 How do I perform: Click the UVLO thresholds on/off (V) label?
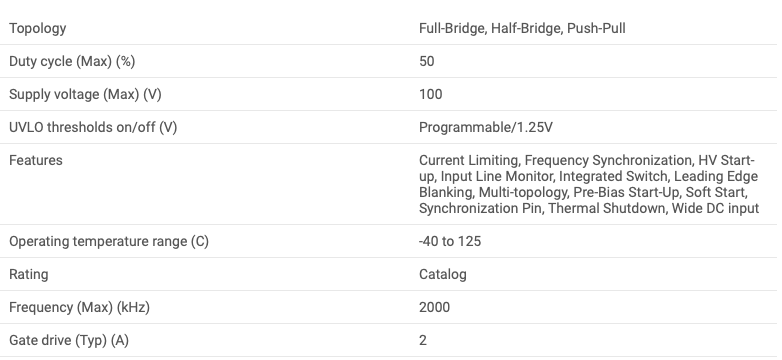[x=93, y=127]
